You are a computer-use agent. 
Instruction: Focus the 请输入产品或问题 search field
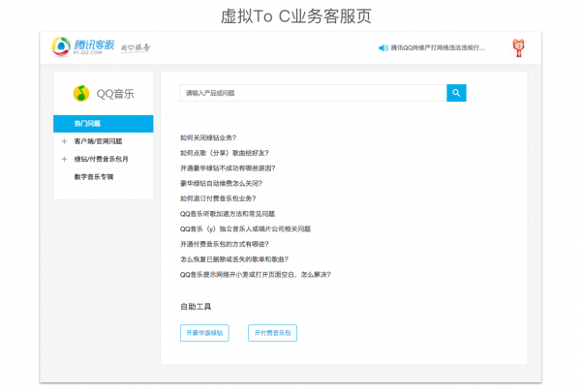[x=313, y=93]
